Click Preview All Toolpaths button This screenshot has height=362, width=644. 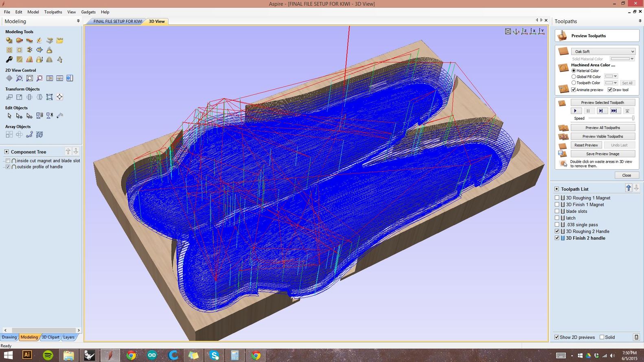pos(602,128)
